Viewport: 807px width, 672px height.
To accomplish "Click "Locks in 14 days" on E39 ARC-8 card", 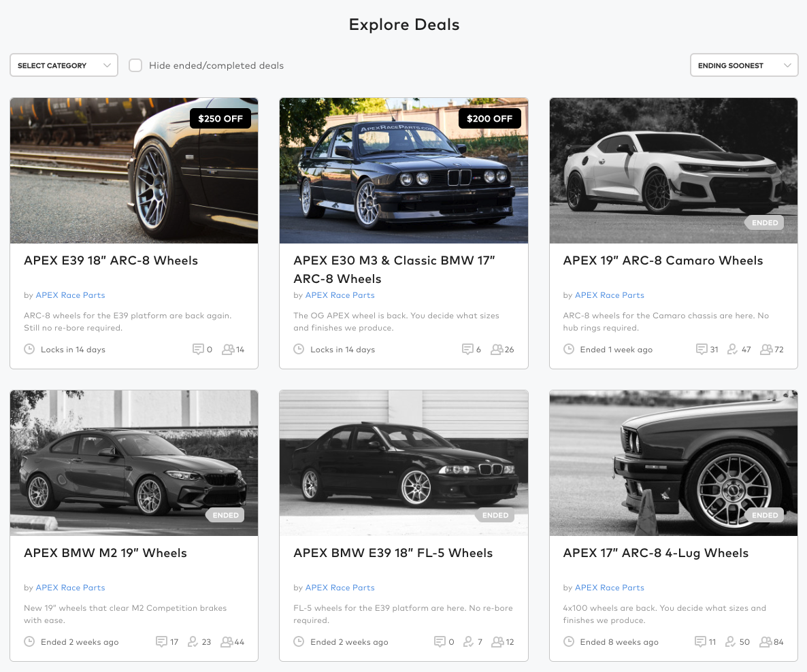I will (x=73, y=350).
